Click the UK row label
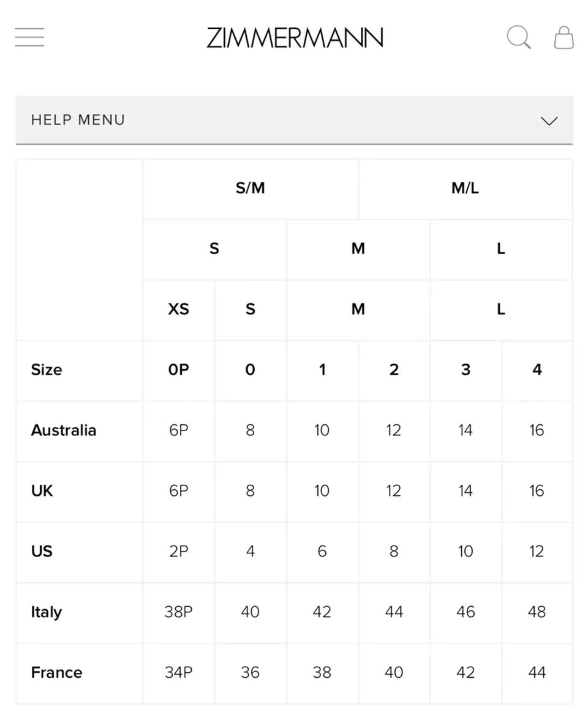This screenshot has height=720, width=588. tap(42, 491)
